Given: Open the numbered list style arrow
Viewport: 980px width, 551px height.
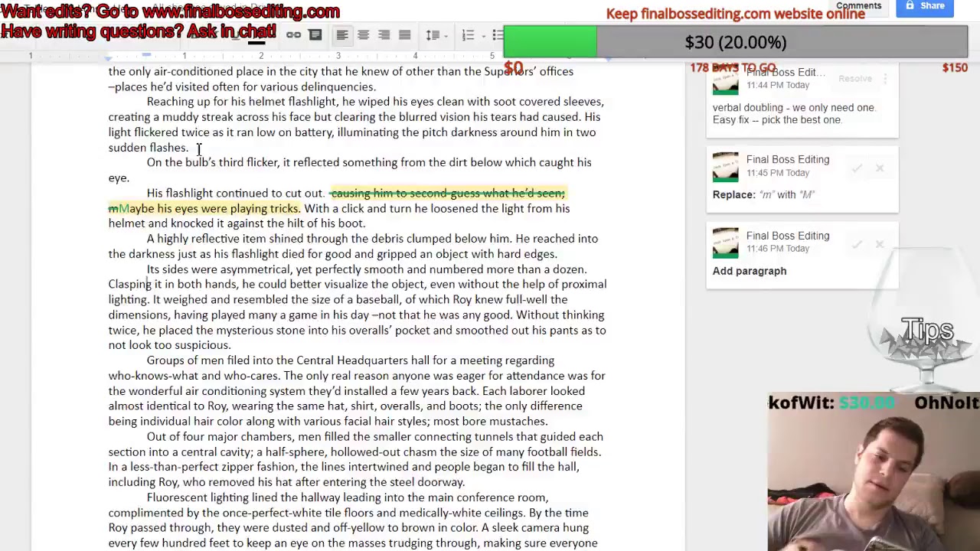Looking at the screenshot, I should (483, 36).
